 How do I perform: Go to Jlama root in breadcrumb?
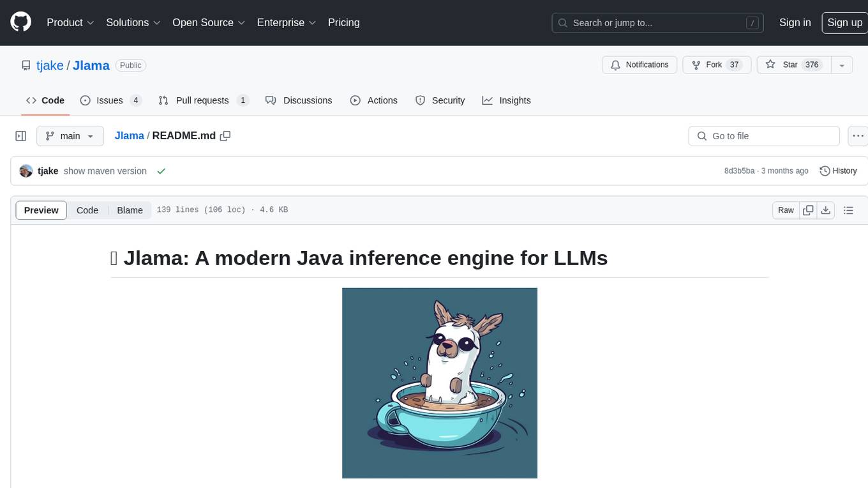(129, 136)
